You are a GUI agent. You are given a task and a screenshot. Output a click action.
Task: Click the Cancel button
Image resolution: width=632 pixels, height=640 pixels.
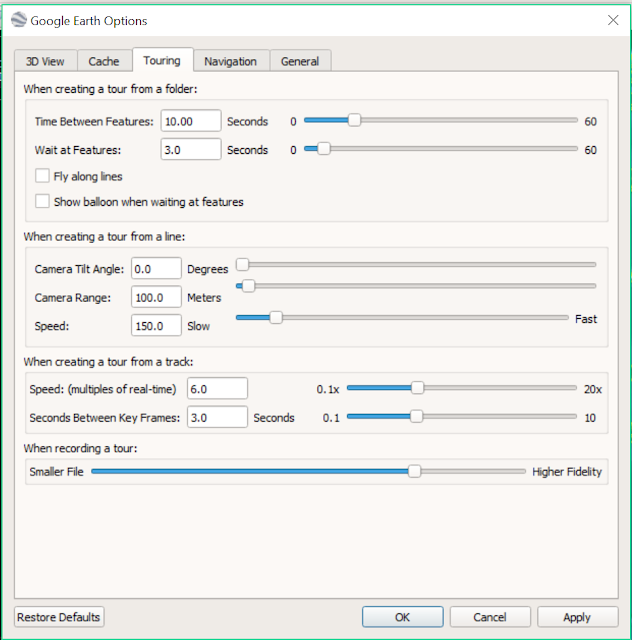pyautogui.click(x=490, y=617)
